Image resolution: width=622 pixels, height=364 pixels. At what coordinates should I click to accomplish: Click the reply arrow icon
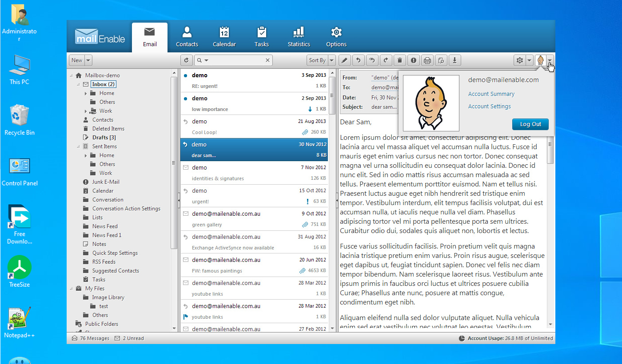(x=358, y=60)
